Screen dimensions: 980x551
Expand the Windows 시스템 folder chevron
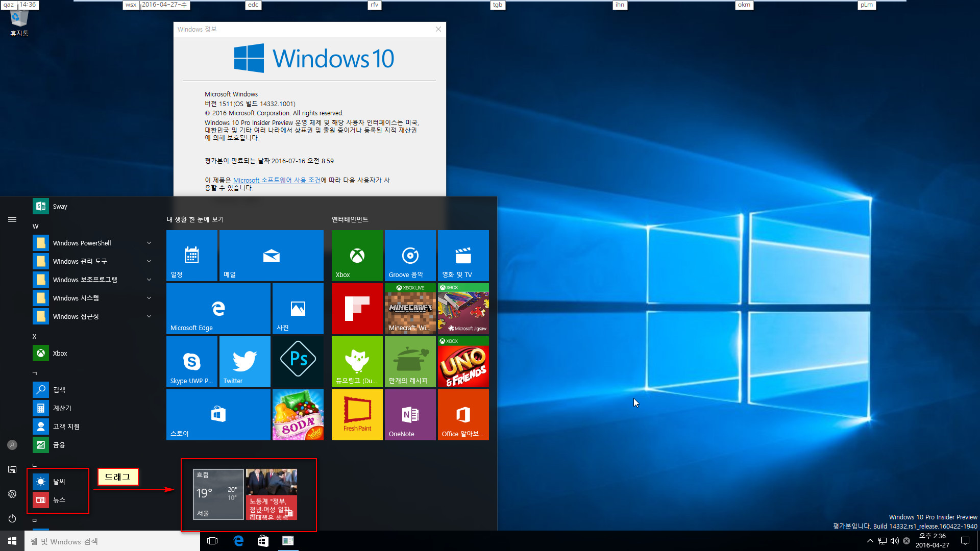[x=149, y=298]
